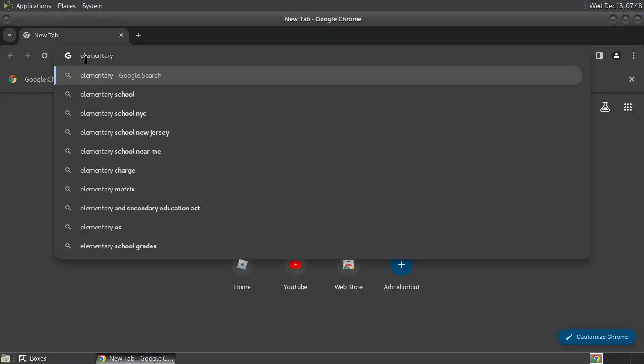Click the show desktop icon in taskbar
644x364 pixels.
pyautogui.click(x=6, y=358)
